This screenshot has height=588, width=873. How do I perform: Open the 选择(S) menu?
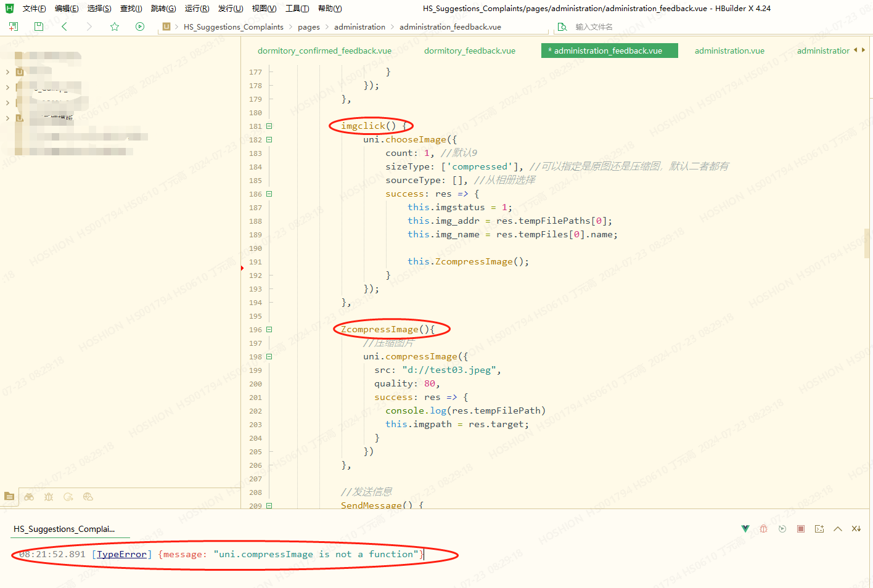[x=99, y=9]
